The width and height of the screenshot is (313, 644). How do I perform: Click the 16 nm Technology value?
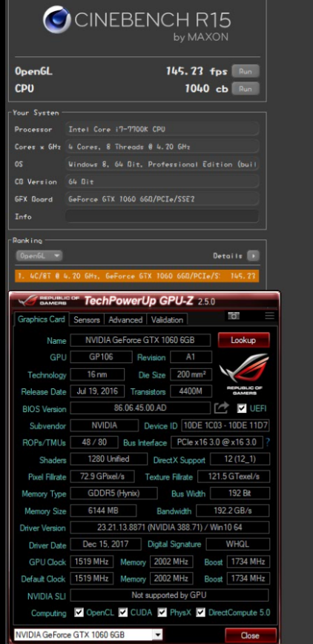pyautogui.click(x=97, y=374)
